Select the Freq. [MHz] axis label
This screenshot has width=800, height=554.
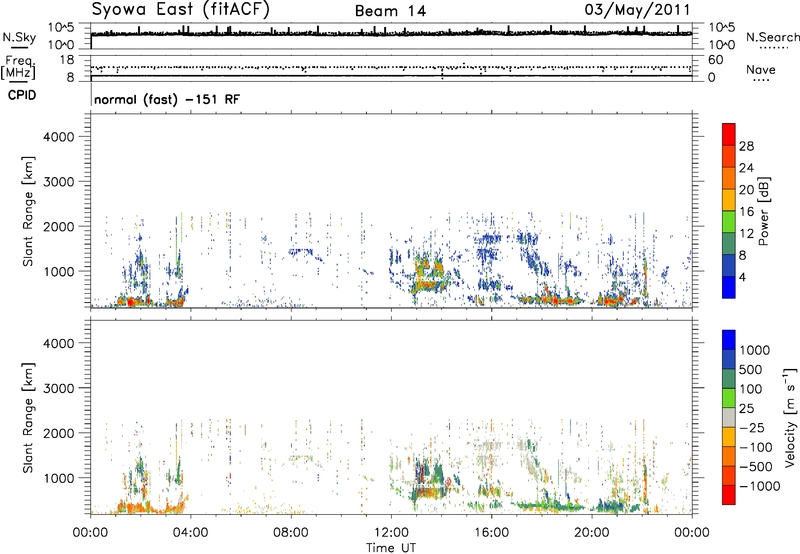point(18,68)
